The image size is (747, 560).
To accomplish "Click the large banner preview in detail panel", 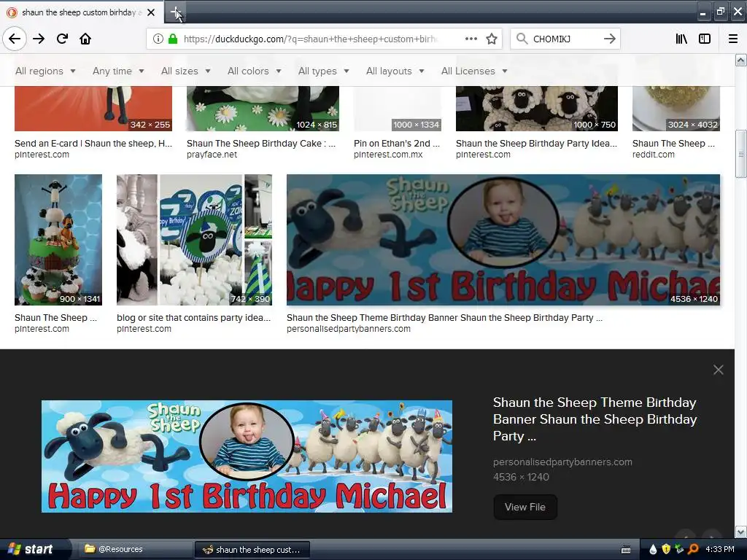I will click(x=247, y=456).
